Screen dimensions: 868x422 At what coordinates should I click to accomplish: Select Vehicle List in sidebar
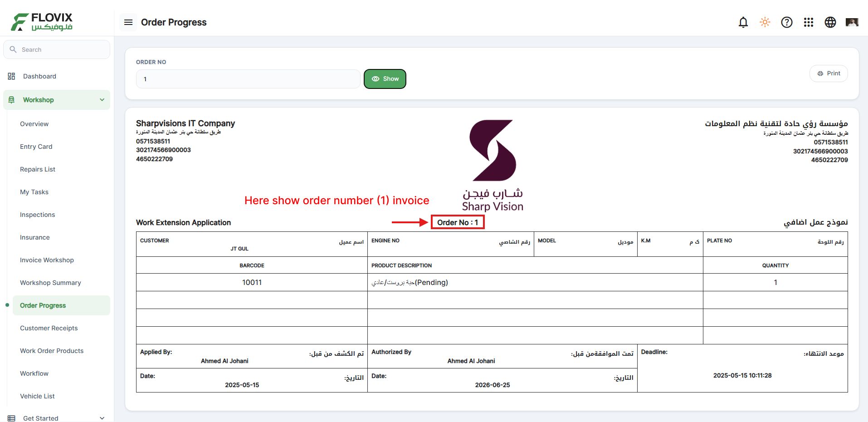click(x=37, y=396)
